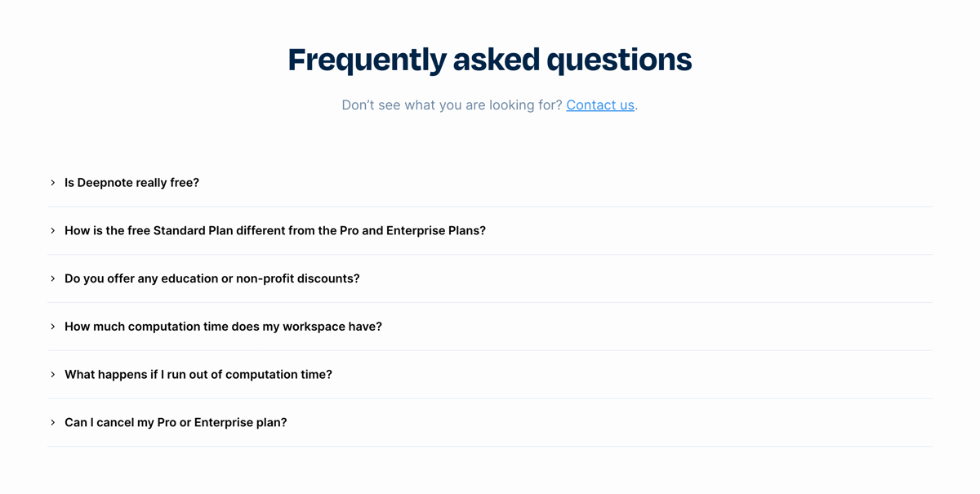This screenshot has width=980, height=494.
Task: Select the "Is Deepnote really free?" question text
Action: pos(131,182)
